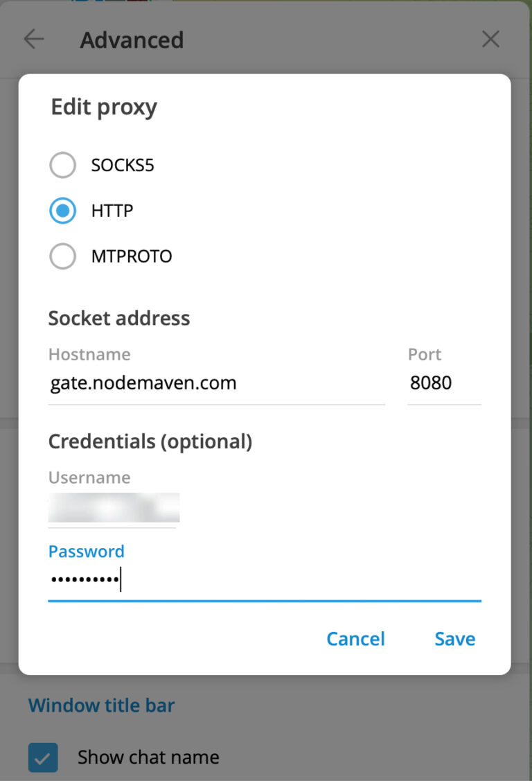The height and width of the screenshot is (781, 532).
Task: Click the Socket address section heading
Action: coord(119,318)
